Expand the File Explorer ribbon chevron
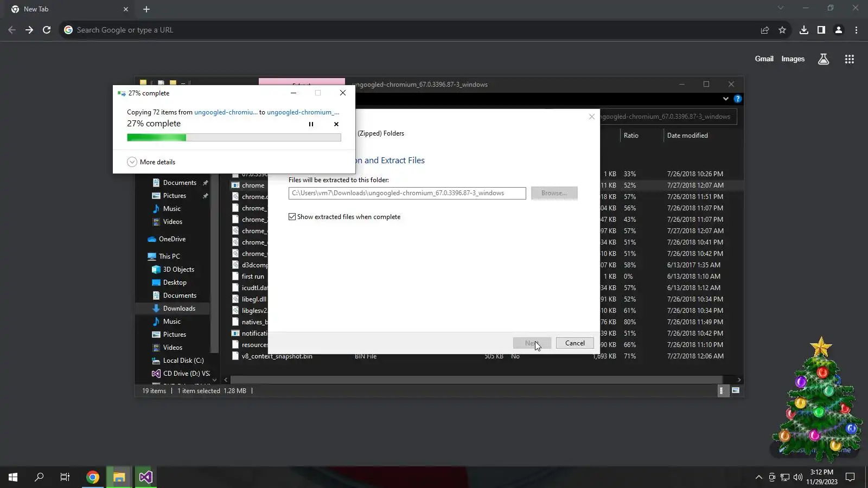Image resolution: width=868 pixels, height=488 pixels. tap(725, 99)
